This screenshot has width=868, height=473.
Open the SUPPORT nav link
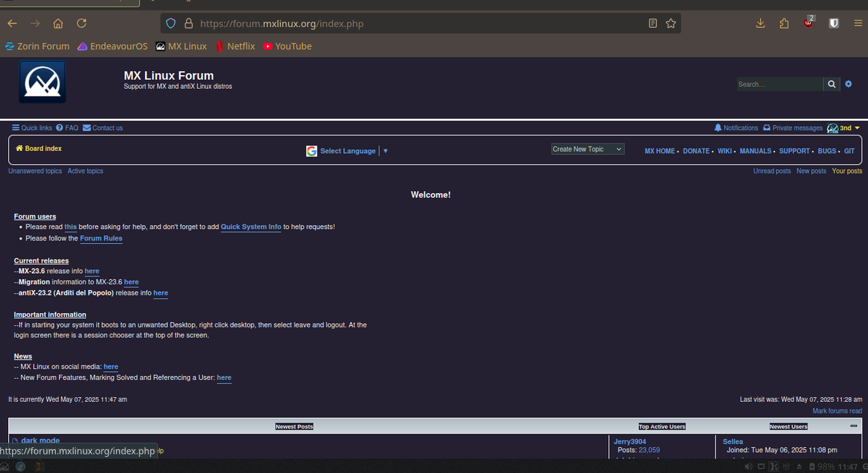click(795, 151)
